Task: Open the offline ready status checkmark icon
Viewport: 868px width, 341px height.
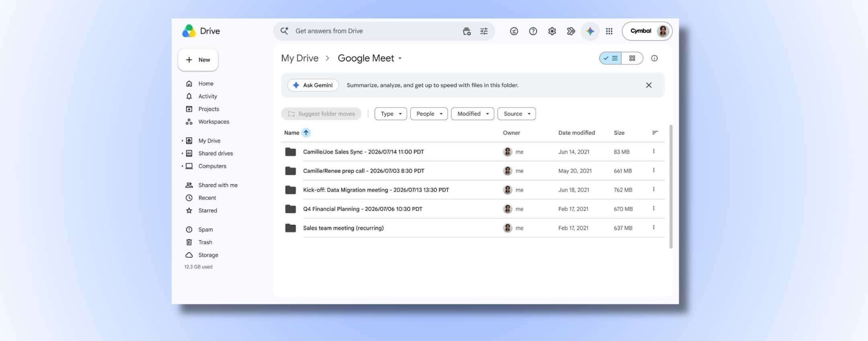Action: coord(514,31)
